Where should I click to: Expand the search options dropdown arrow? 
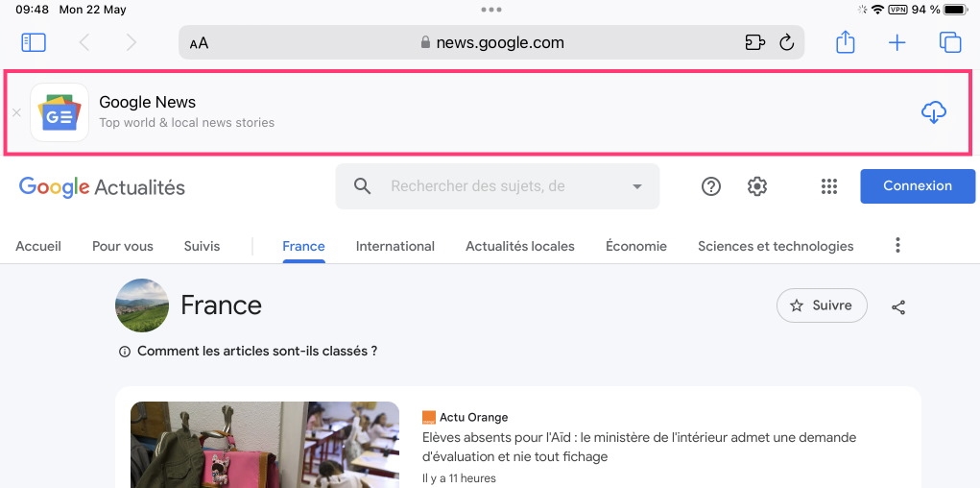(x=637, y=186)
